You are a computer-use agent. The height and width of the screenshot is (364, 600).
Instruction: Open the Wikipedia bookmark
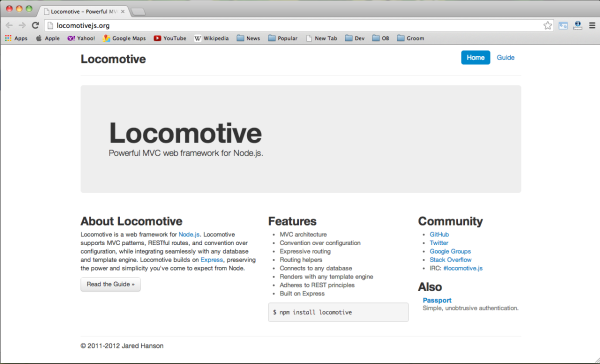[x=211, y=38]
